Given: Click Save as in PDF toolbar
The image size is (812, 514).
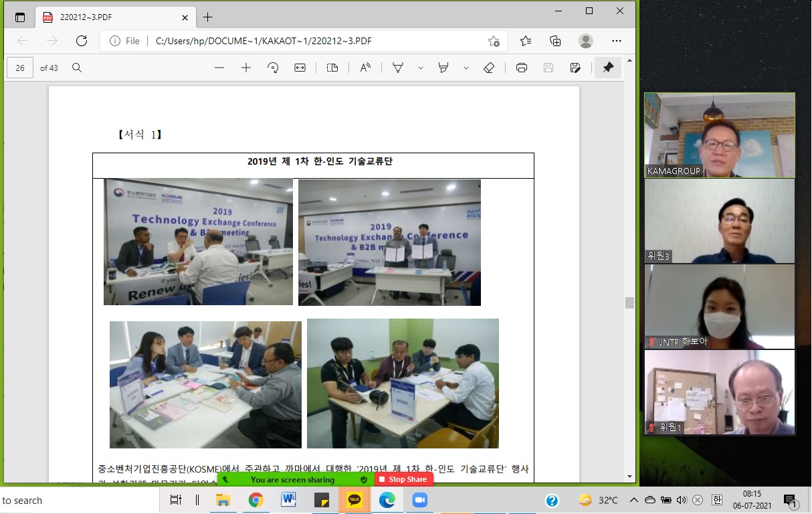Looking at the screenshot, I should pos(575,68).
